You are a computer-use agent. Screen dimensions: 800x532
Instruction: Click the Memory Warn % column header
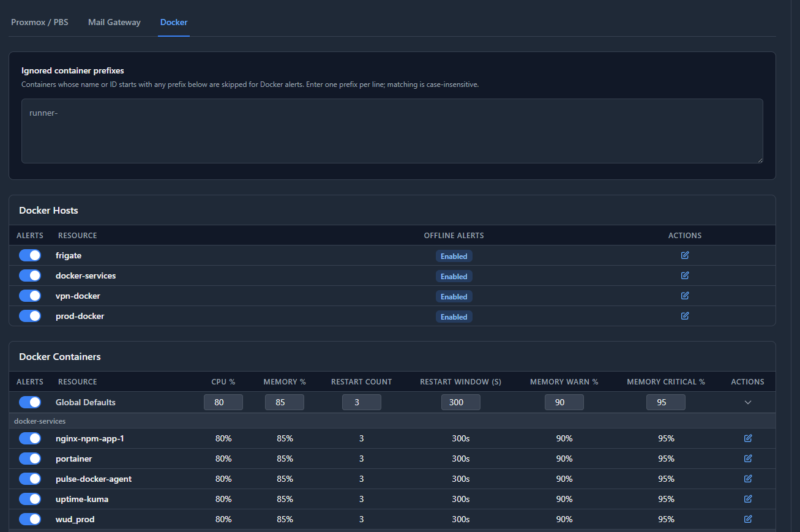tap(564, 381)
